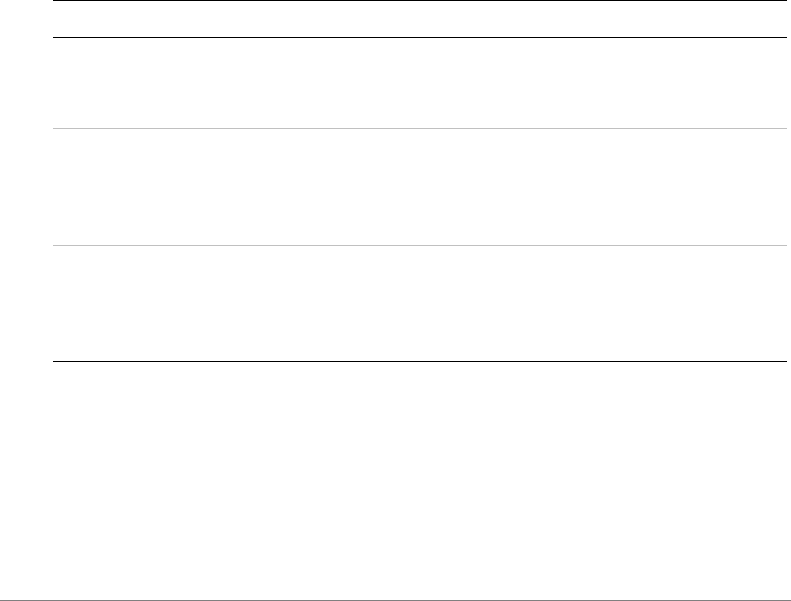
Task: Click the first gray row separator line
Action: click(x=420, y=128)
